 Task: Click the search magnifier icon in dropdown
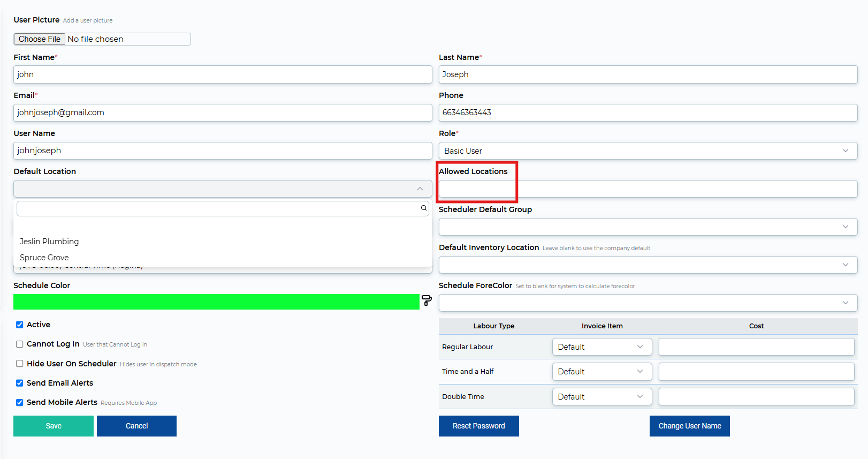(424, 208)
